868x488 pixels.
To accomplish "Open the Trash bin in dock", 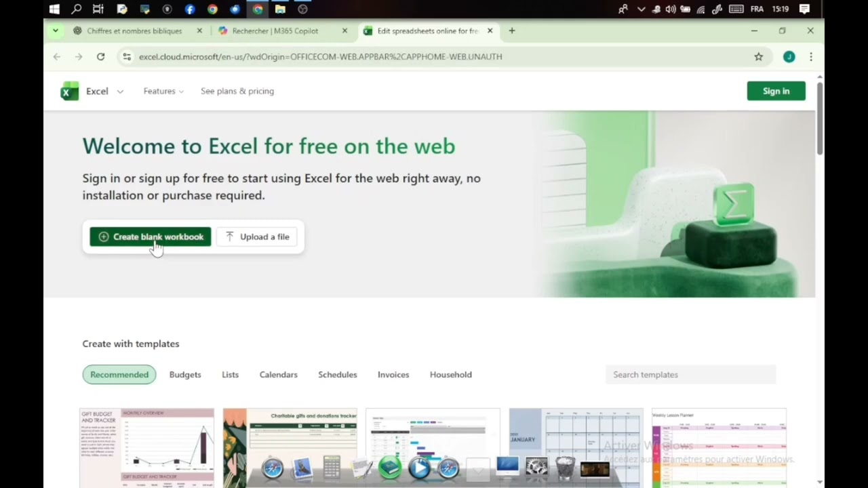I will 566,468.
